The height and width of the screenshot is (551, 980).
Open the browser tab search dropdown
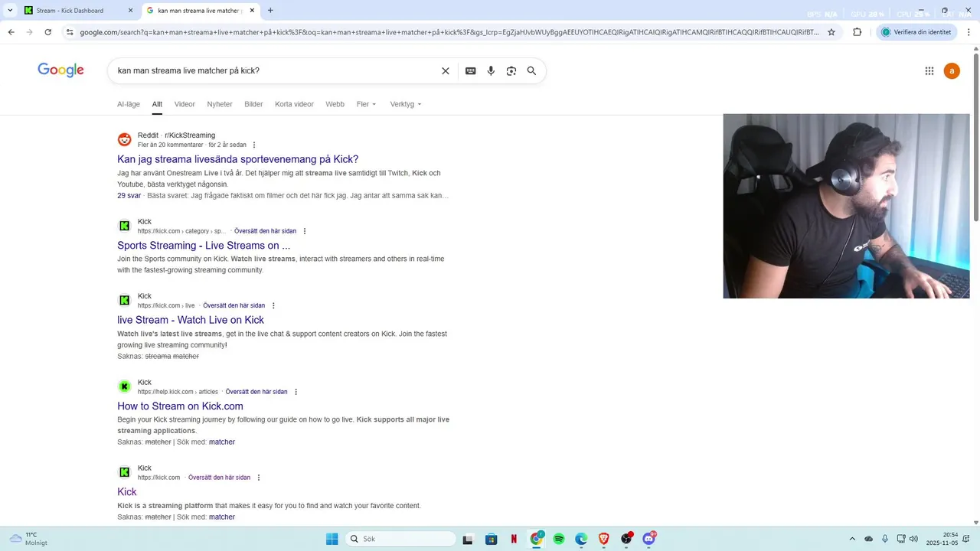tap(10, 11)
